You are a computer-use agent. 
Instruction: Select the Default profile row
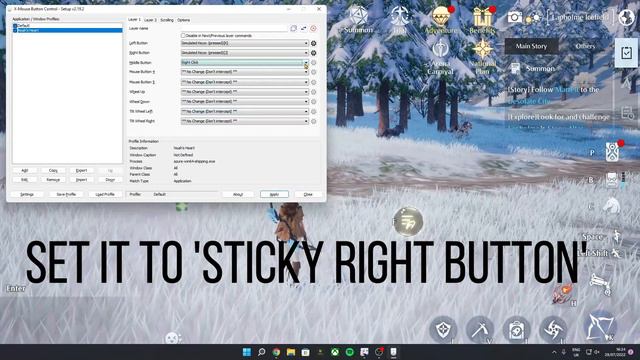67,26
